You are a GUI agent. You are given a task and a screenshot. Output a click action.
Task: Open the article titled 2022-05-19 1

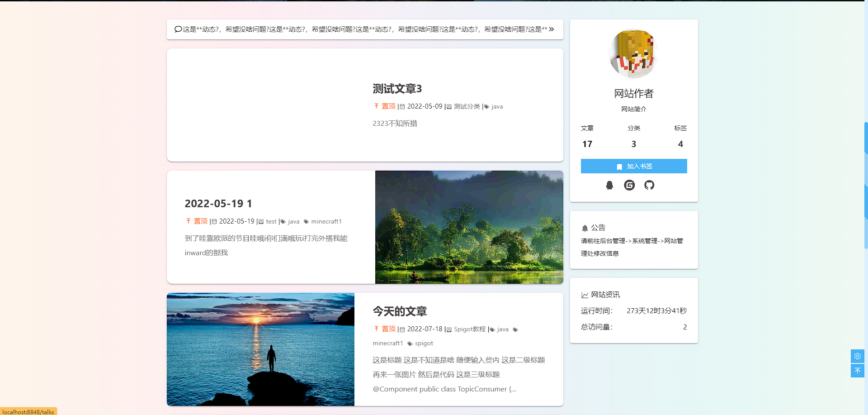point(218,204)
